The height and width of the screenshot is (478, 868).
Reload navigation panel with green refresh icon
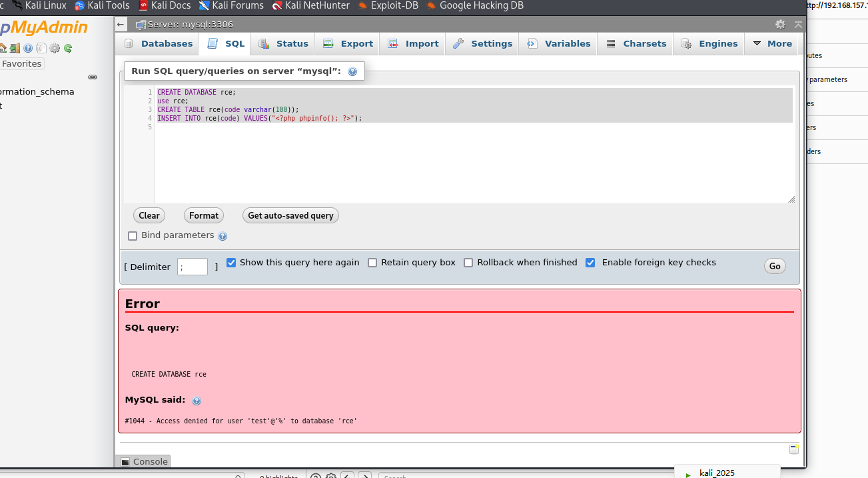pos(67,48)
